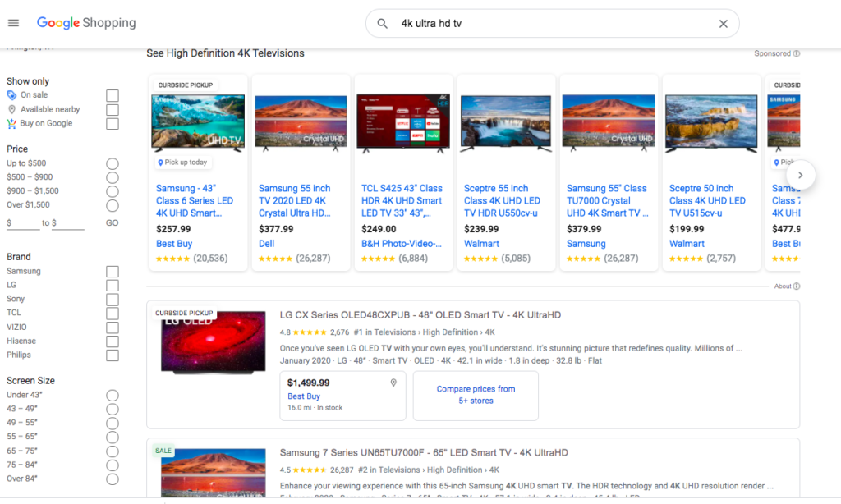Screen dimensions: 841x504
Task: Click the Walmart seller link under $199.99
Action: (x=687, y=244)
